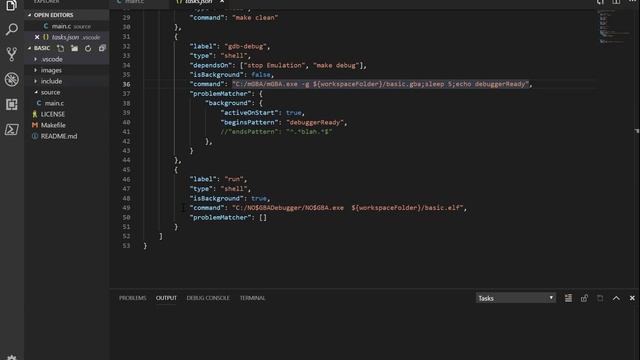
Task: Close tasks.json in Open Editors
Action: pos(37,37)
